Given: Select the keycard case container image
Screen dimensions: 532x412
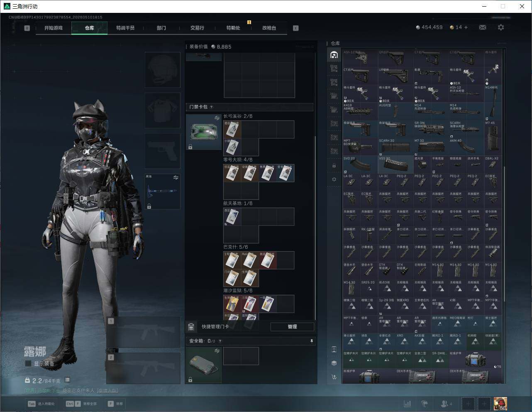Looking at the screenshot, I should tap(203, 132).
